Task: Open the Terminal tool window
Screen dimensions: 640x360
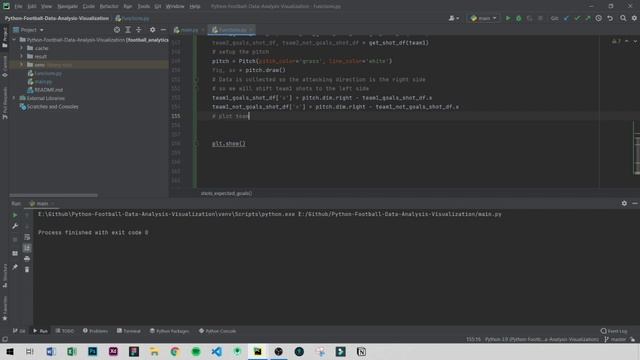Action: (x=129, y=331)
